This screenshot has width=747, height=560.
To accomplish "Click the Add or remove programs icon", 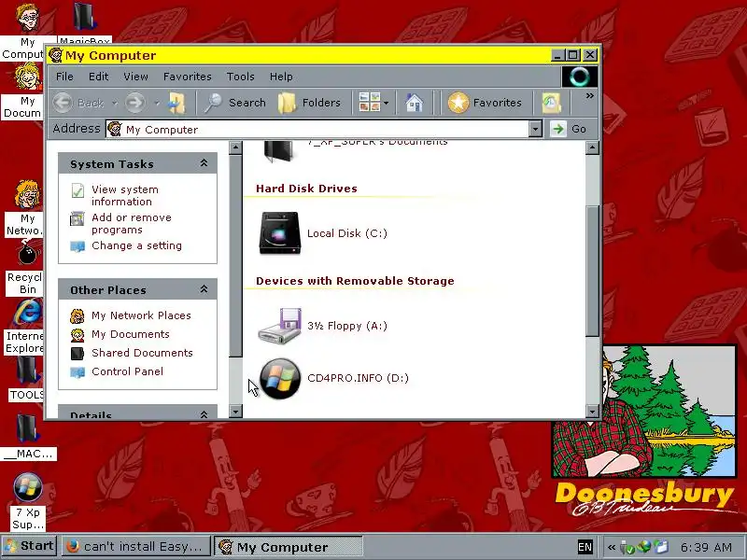I will tap(78, 218).
